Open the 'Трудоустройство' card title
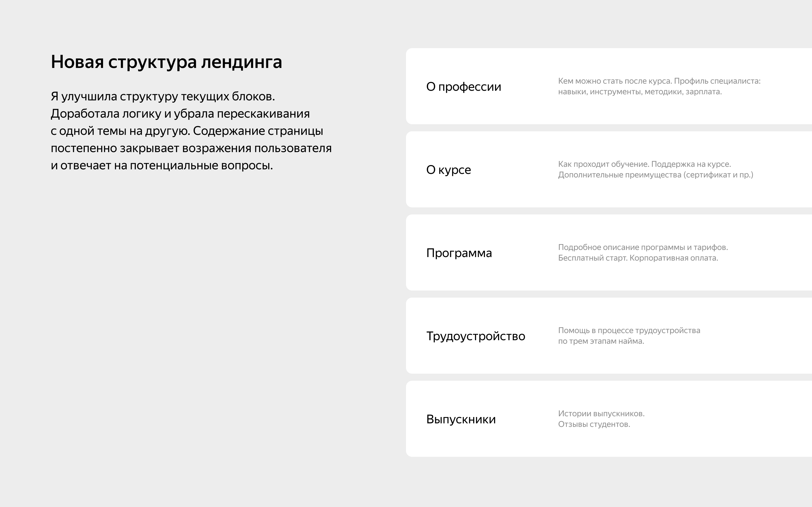This screenshot has height=507, width=812. tap(476, 336)
